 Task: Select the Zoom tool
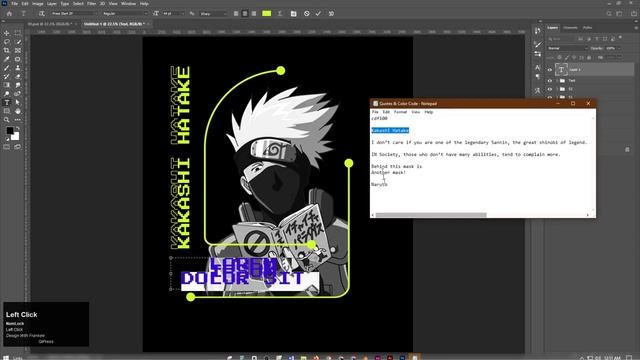coord(7,120)
